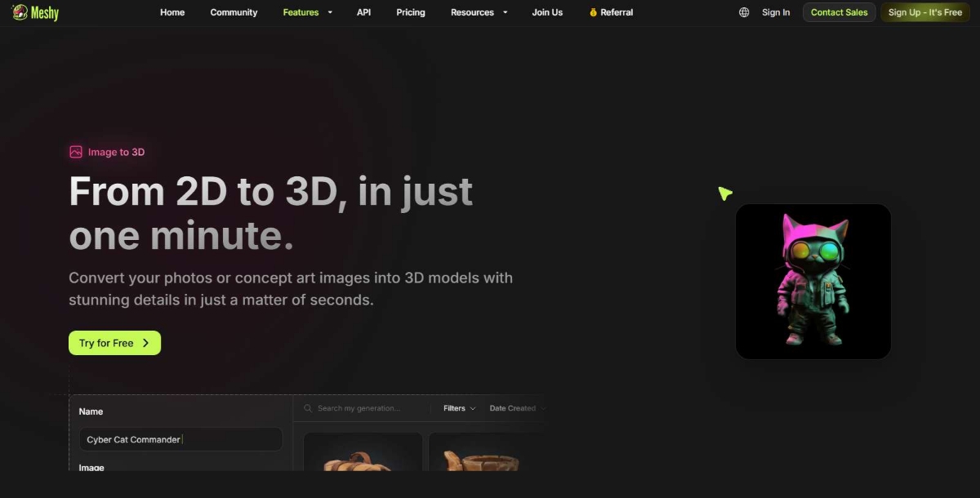Viewport: 980px width, 498px height.
Task: Click the 'From 2D to 3D' headline text
Action: pyautogui.click(x=271, y=212)
